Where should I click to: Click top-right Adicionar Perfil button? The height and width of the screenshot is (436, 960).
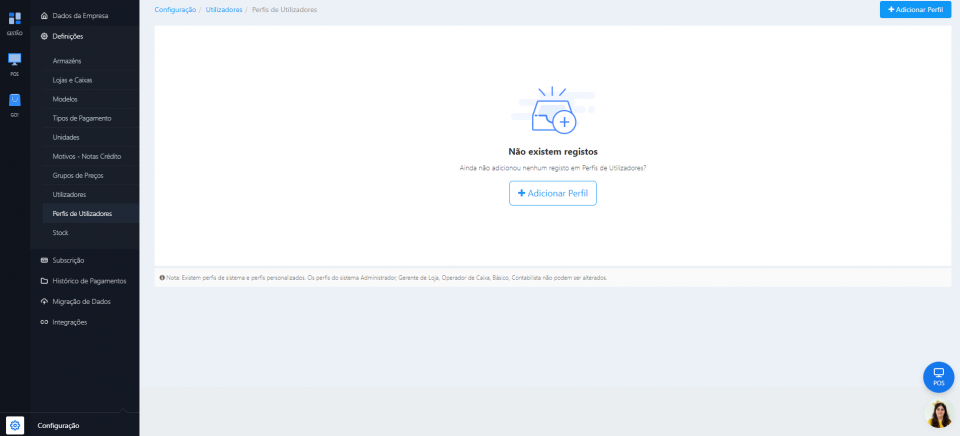[915, 9]
